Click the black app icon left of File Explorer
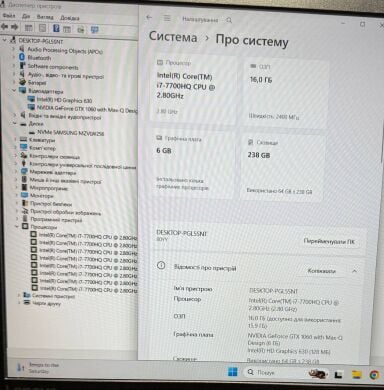Image resolution: width=384 pixels, height=390 pixels. coord(339,375)
